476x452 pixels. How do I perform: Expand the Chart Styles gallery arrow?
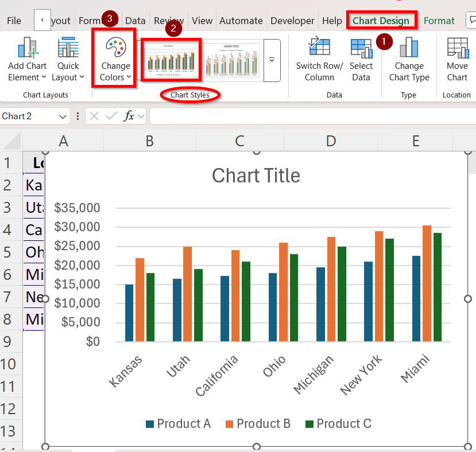coord(272,60)
